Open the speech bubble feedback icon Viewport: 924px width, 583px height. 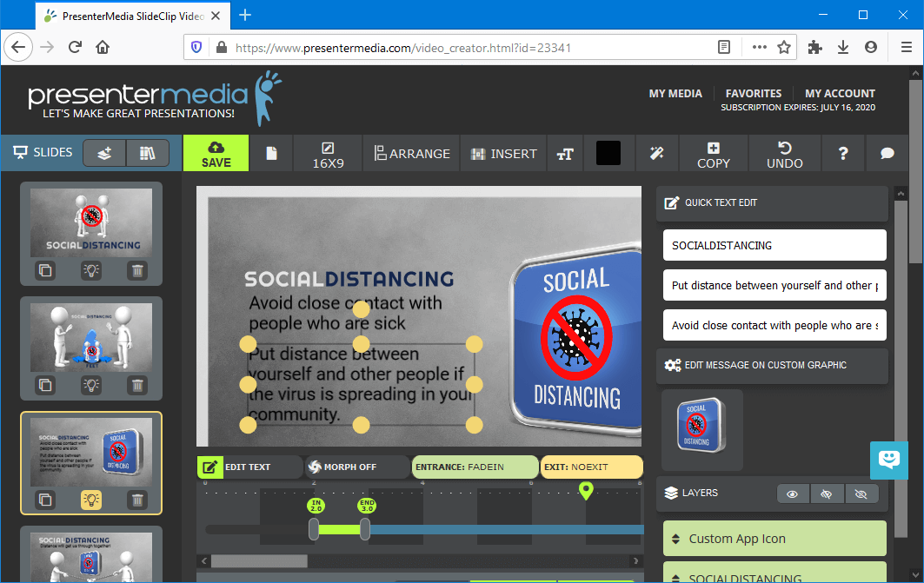pyautogui.click(x=887, y=154)
